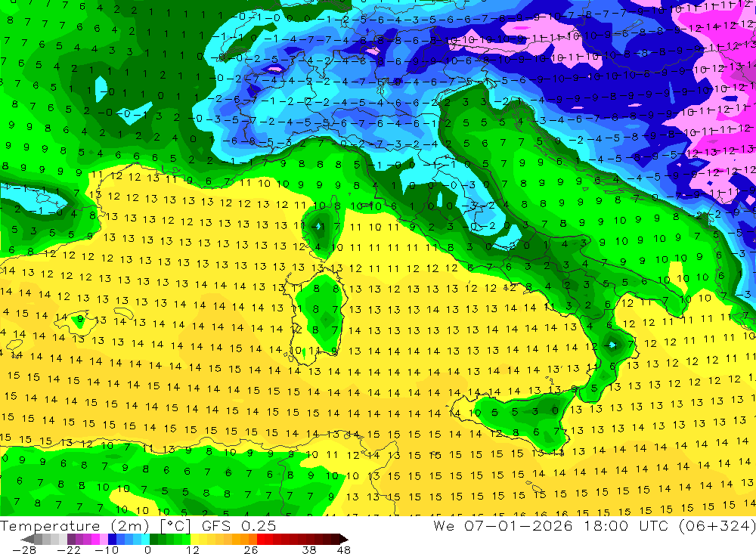Screen dimensions: 756x554
Task: Click the "-28" legend value
Action: coord(24,549)
